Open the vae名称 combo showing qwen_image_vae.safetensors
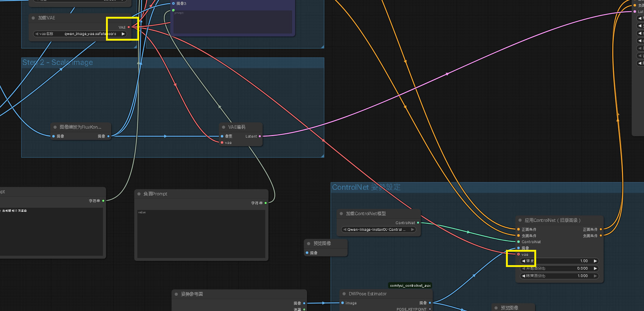644x311 pixels. [80, 34]
